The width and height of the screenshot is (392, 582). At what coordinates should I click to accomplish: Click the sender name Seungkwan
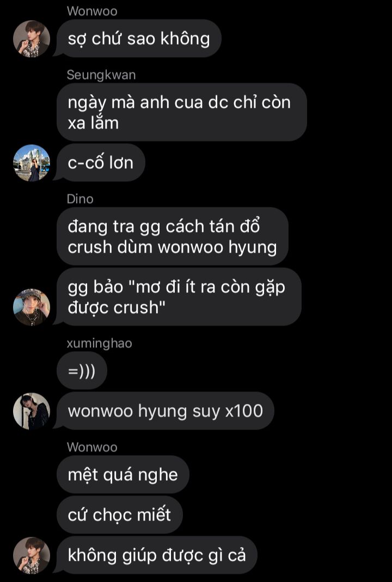pos(101,75)
